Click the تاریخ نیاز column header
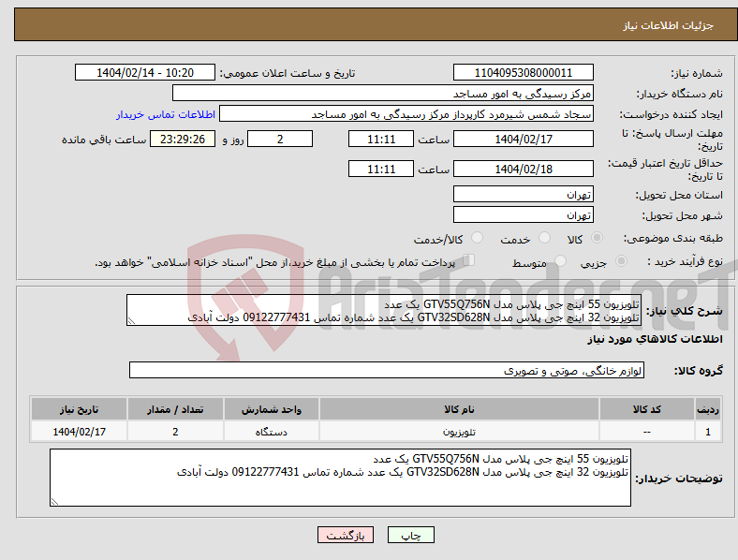738x560 pixels. tap(79, 409)
